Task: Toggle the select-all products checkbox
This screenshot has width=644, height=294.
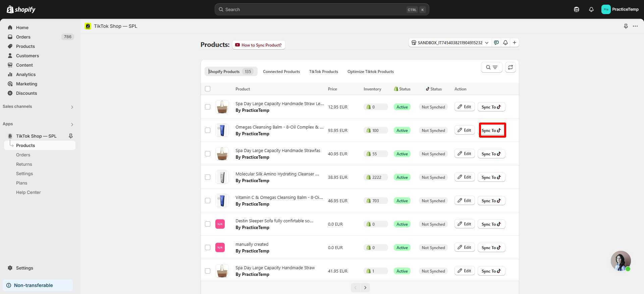Action: (x=208, y=89)
